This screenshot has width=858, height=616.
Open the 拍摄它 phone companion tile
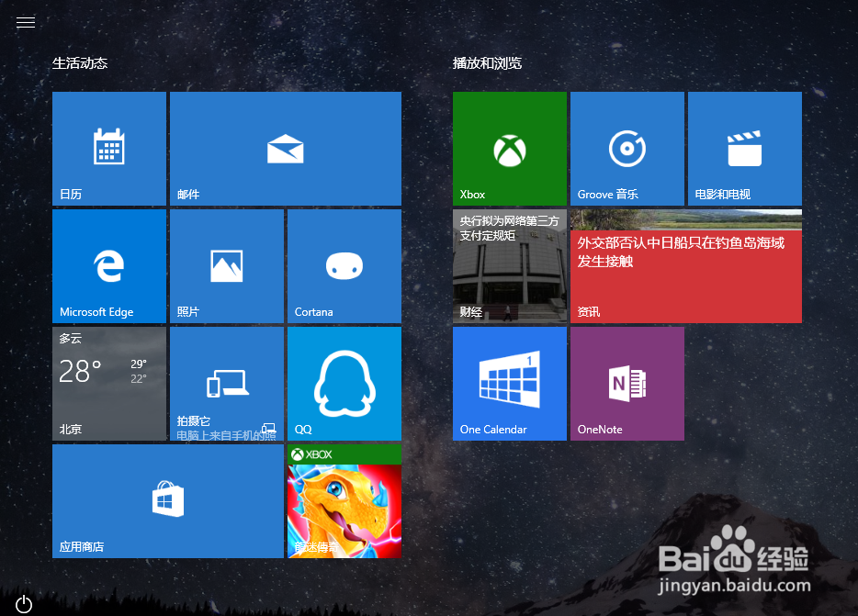[x=227, y=384]
